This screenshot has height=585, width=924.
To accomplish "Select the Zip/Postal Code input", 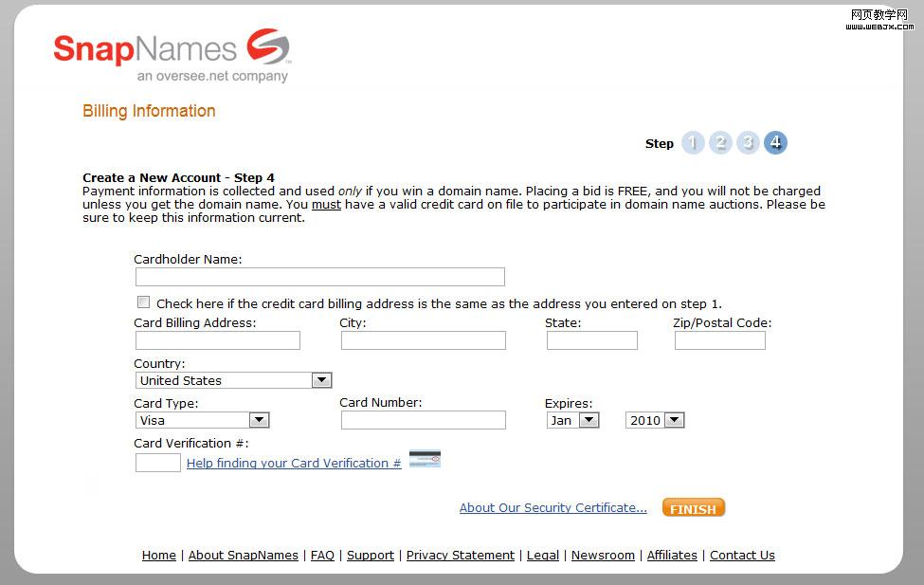I will (719, 340).
